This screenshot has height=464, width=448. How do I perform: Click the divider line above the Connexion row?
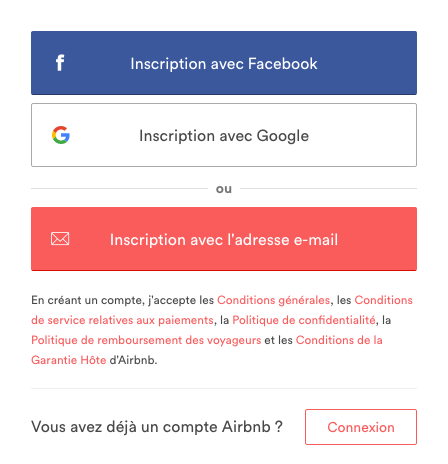224,388
